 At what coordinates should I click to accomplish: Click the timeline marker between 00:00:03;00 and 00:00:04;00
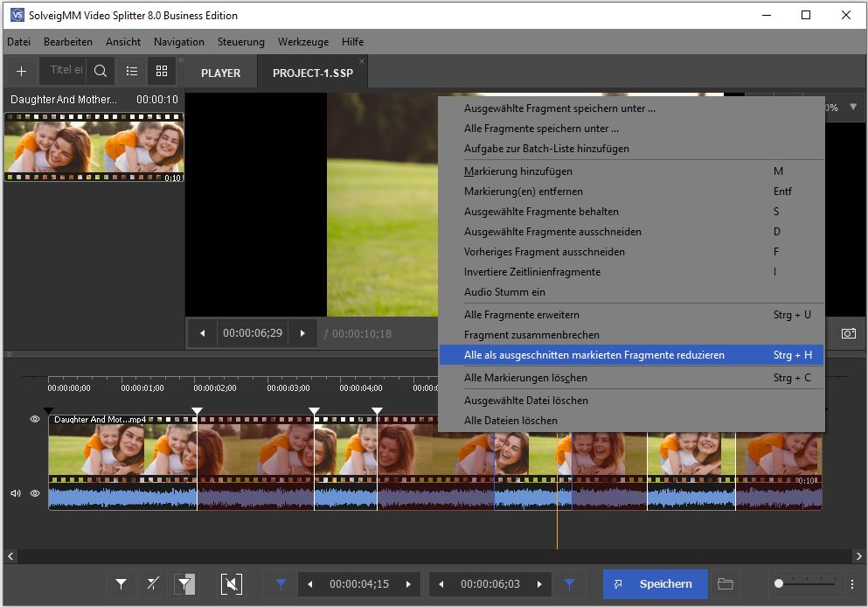click(315, 411)
